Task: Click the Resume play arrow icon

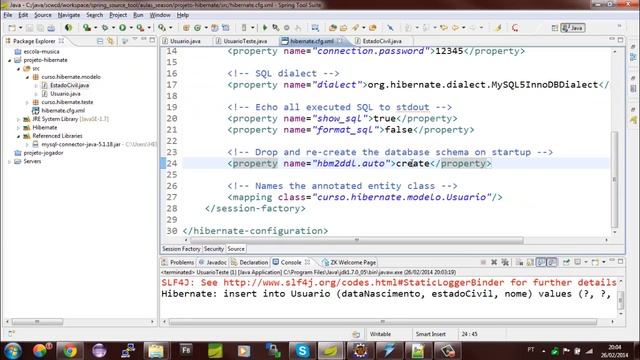Action: click(265, 28)
